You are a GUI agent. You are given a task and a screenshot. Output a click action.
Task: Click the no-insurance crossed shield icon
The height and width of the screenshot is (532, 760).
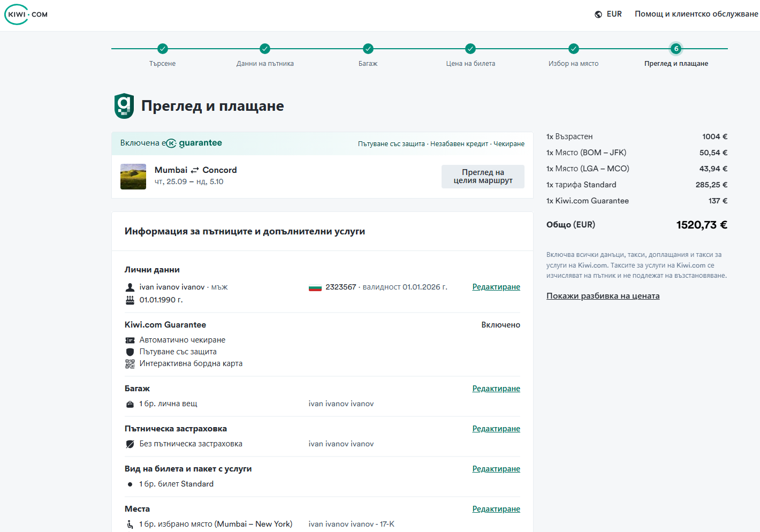130,444
